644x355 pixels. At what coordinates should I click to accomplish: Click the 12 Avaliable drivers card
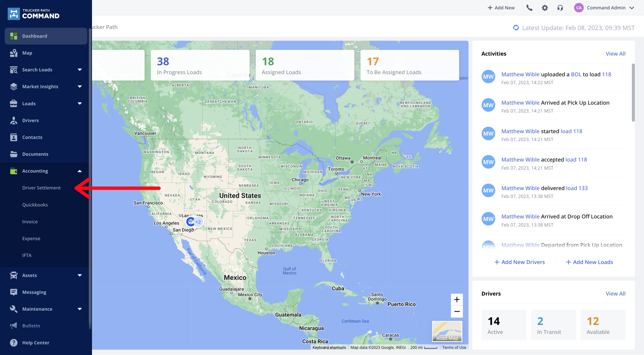click(x=603, y=325)
